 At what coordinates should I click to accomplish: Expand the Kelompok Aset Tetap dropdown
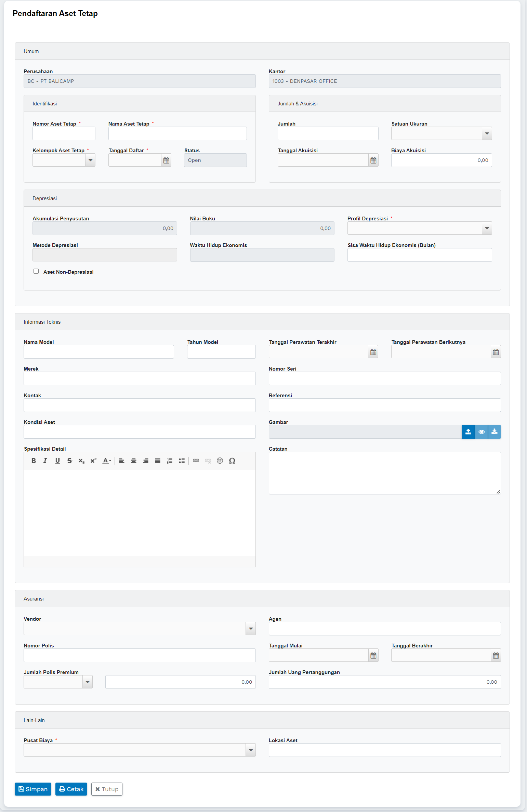click(90, 160)
